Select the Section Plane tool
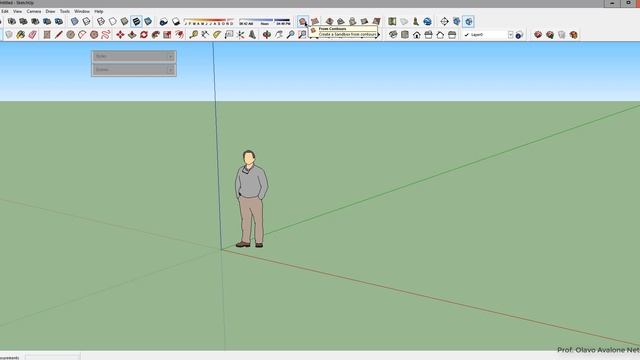The height and width of the screenshot is (360, 640). point(444,21)
